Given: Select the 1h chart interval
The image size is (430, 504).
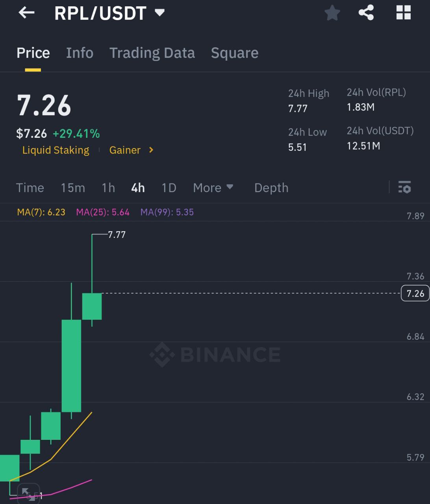Looking at the screenshot, I should (x=108, y=187).
